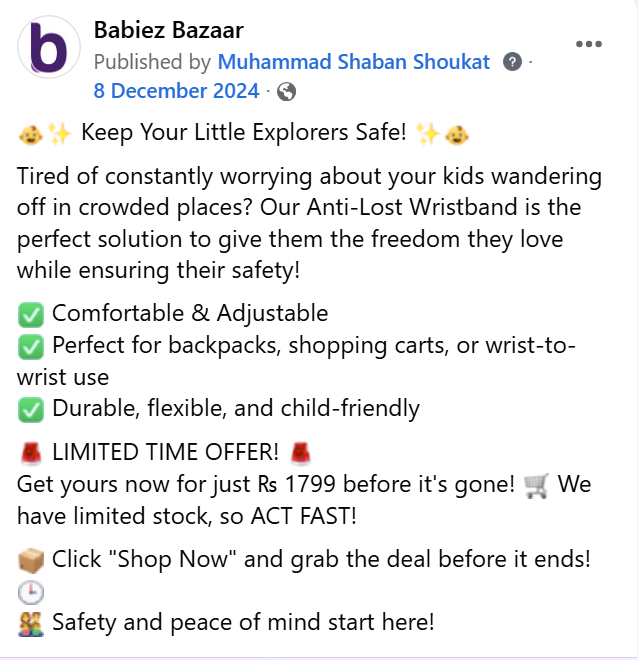Image resolution: width=638 pixels, height=660 pixels.
Task: Click check mark beside "Perfect for backpacks"
Action: pos(31,346)
